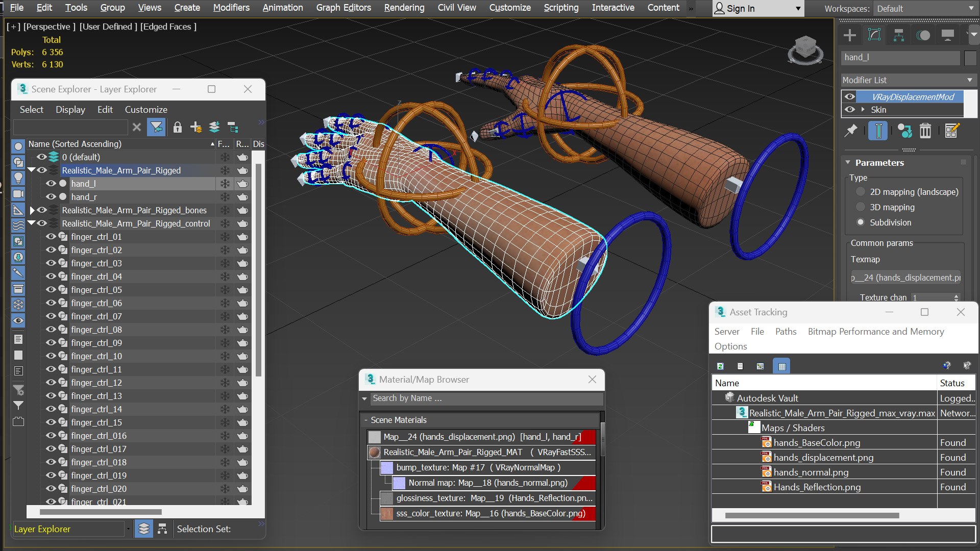This screenshot has height=551, width=980.
Task: Expand the Skin modifier sub-objects
Action: click(x=863, y=110)
